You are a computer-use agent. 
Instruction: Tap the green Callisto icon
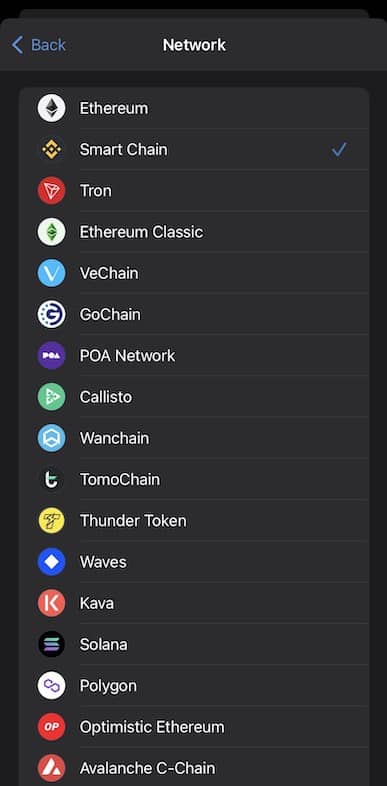point(52,397)
